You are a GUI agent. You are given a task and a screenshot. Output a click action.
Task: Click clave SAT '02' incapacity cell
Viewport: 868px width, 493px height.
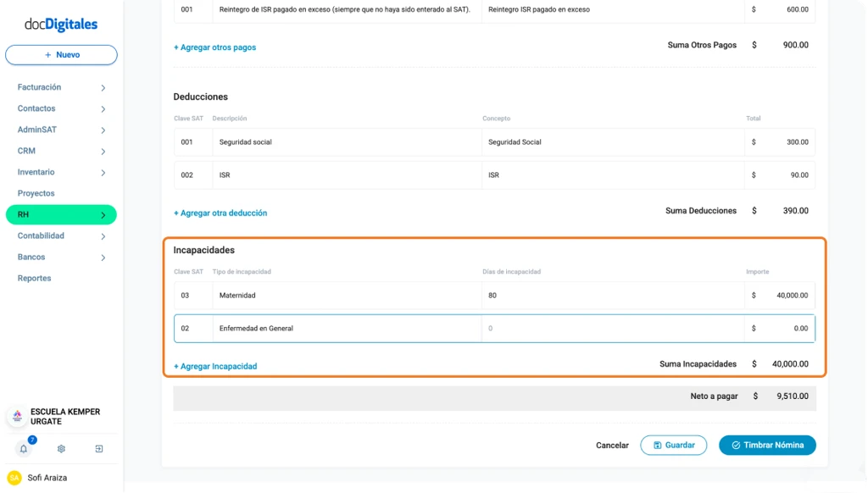point(193,329)
